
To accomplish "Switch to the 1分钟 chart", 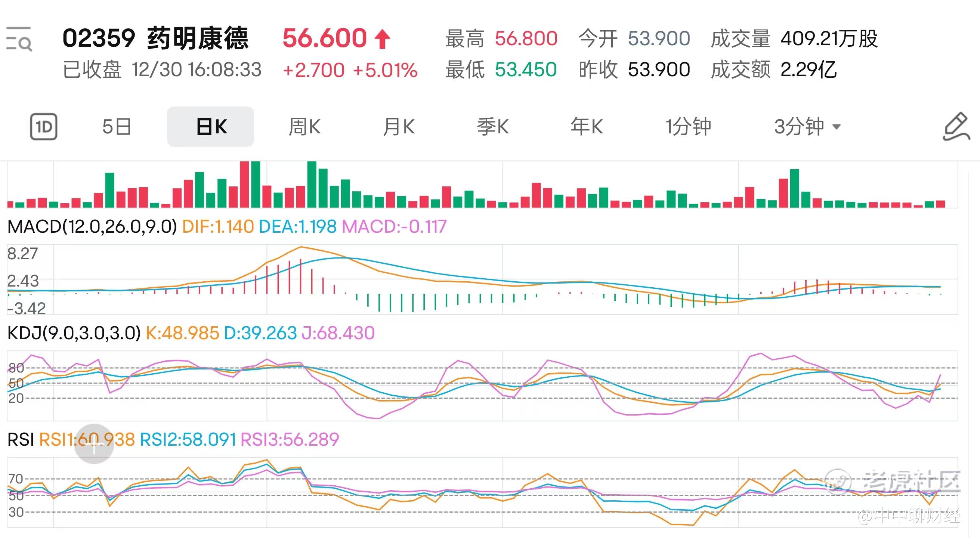I will [x=688, y=127].
